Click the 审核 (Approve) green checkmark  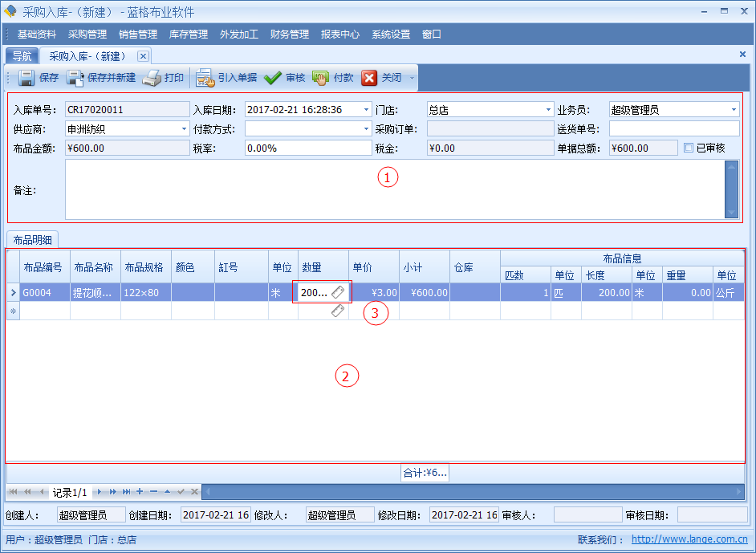pos(273,78)
